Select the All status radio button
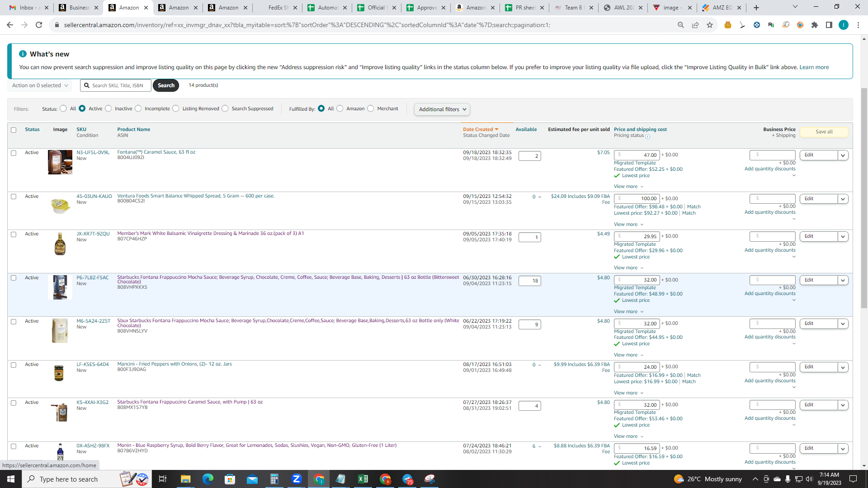The image size is (868, 488). pos(63,108)
